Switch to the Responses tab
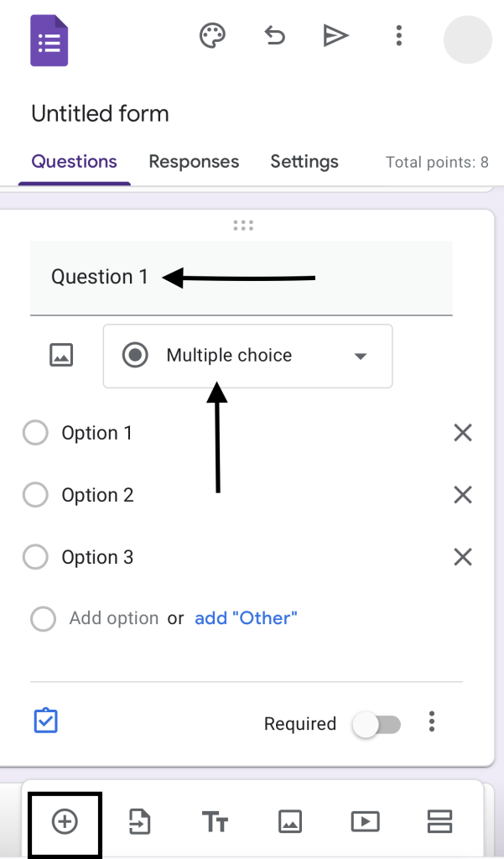The width and height of the screenshot is (504, 859). click(x=194, y=161)
